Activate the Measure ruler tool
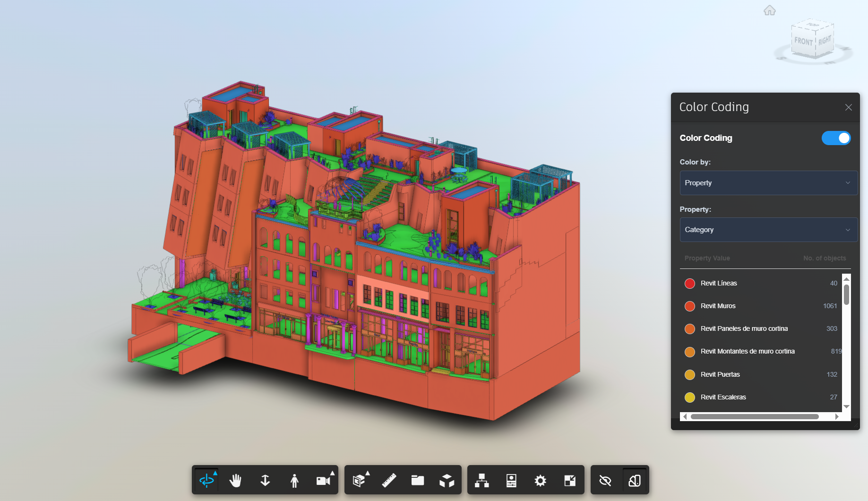The width and height of the screenshot is (868, 501). (389, 480)
